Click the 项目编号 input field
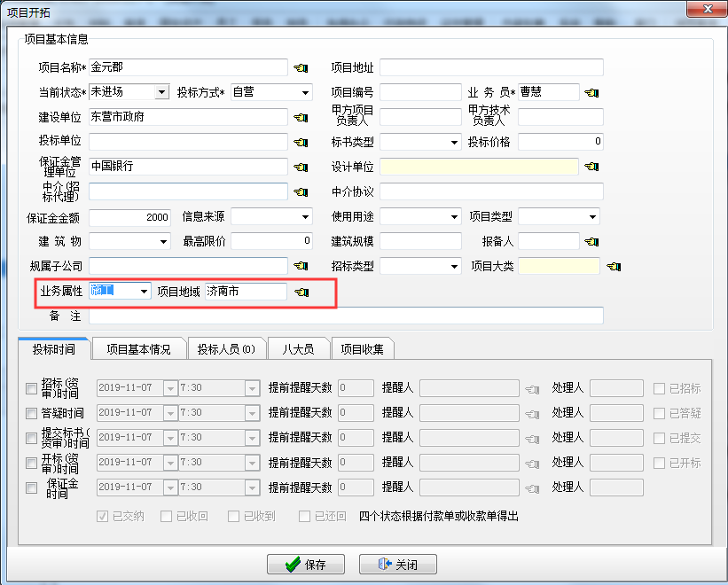Viewport: 728px width, 585px height. point(420,92)
